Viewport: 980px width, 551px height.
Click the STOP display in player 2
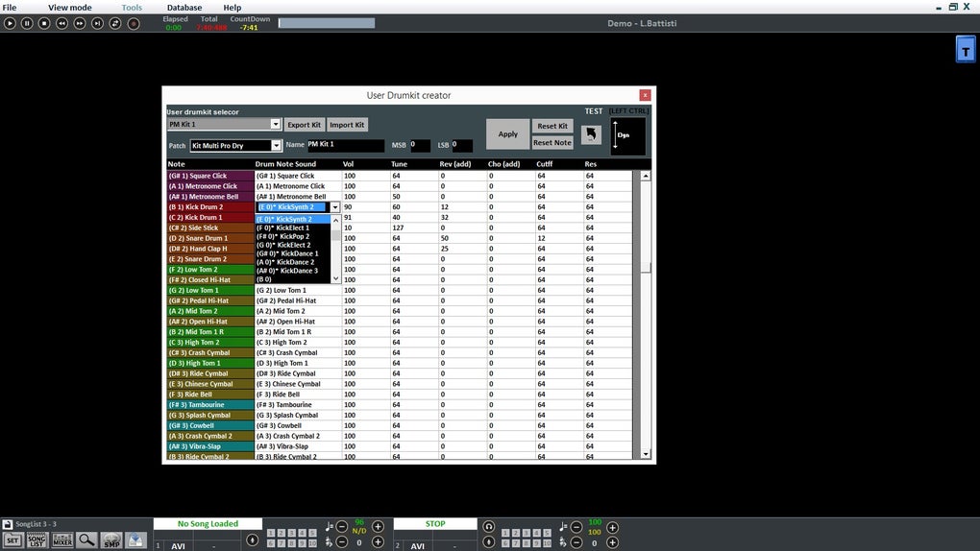435,523
